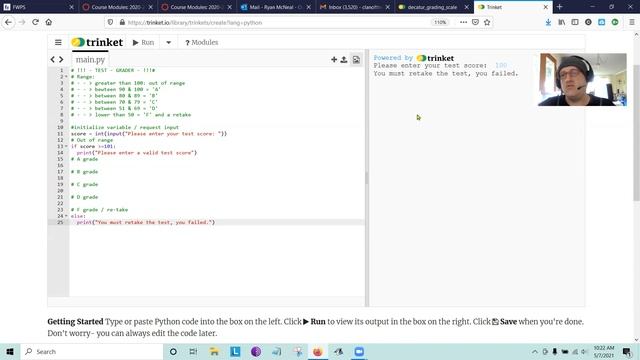
Task: Open the Firefox library icon
Action: pos(562,22)
